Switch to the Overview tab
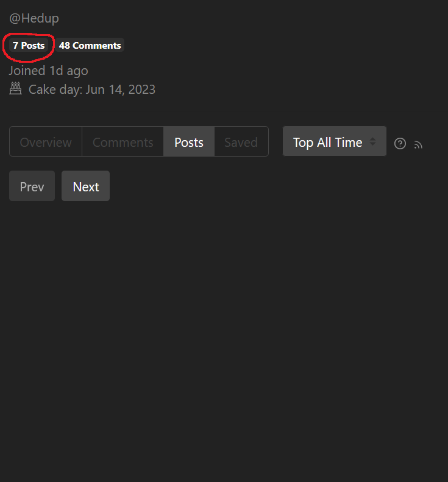The image size is (448, 482). (x=46, y=141)
